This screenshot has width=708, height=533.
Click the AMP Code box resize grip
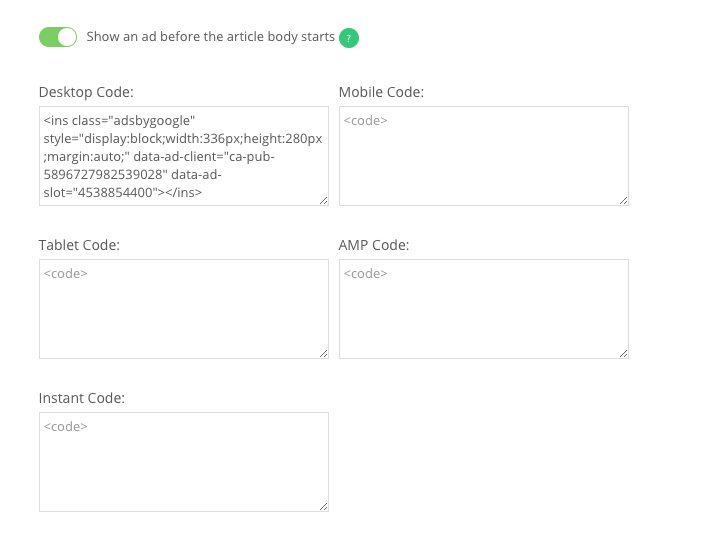[623, 354]
